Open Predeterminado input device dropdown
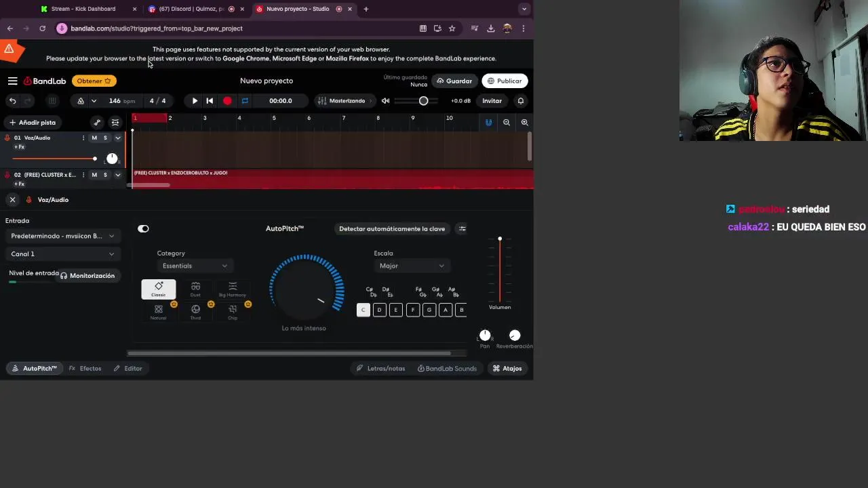Image resolution: width=868 pixels, height=488 pixels. 62,236
